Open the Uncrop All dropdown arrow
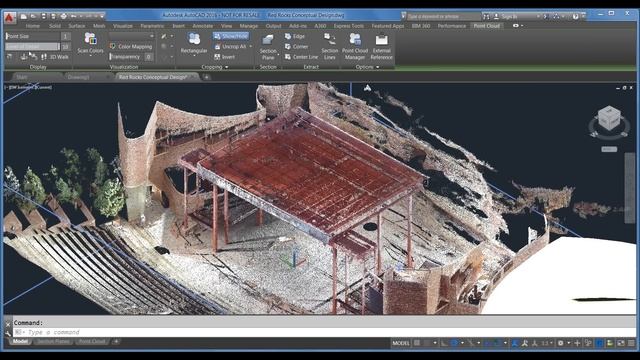Viewport: 640px width, 360px height. 251,47
